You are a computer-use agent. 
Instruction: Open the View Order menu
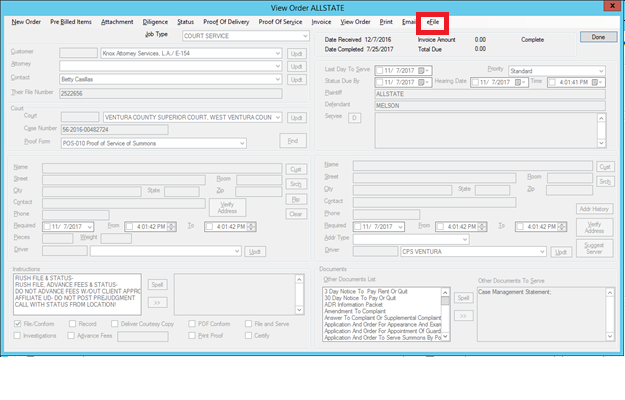pos(355,22)
